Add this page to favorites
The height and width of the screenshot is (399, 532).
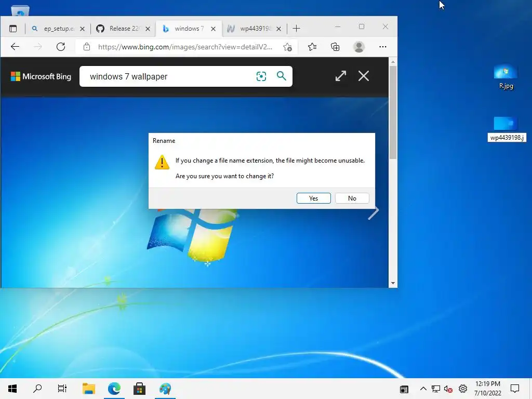click(x=287, y=47)
